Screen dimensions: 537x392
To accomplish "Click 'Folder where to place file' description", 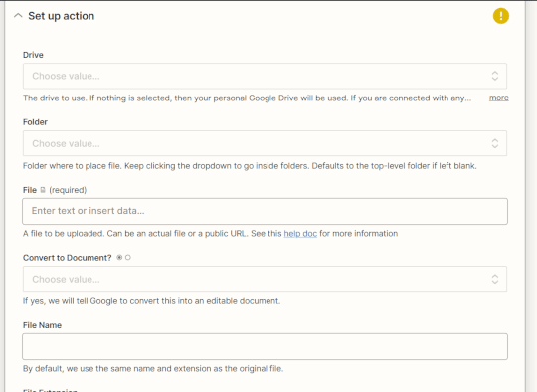I will (x=250, y=166).
